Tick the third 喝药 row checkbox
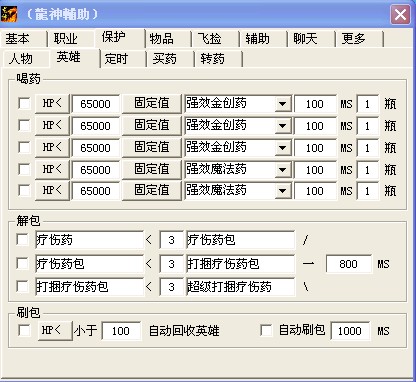Viewport: 416px width, 382px height. (24, 147)
